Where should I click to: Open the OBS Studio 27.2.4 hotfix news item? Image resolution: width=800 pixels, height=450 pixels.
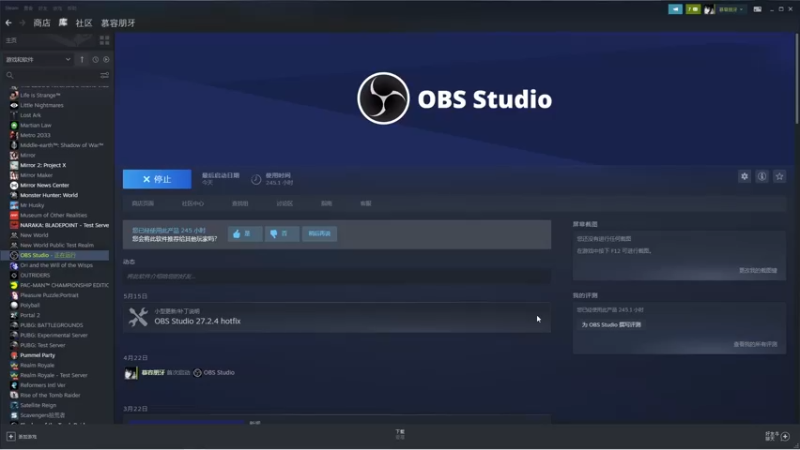337,317
